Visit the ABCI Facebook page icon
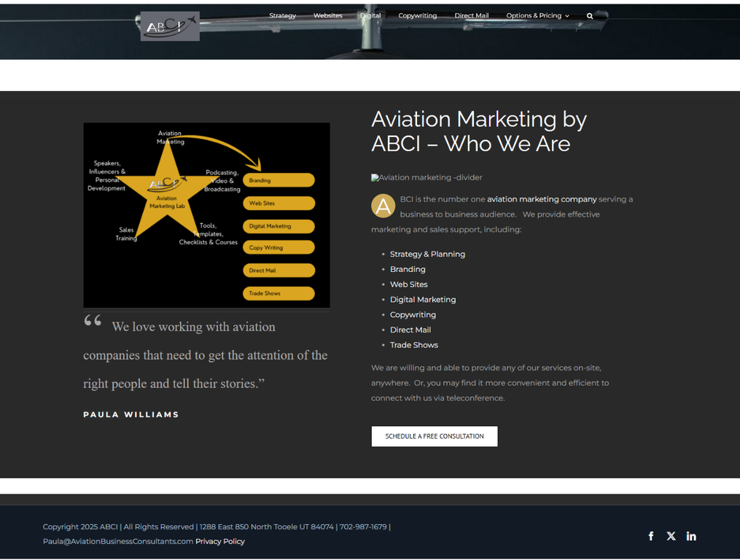This screenshot has width=740, height=560. pos(651,536)
